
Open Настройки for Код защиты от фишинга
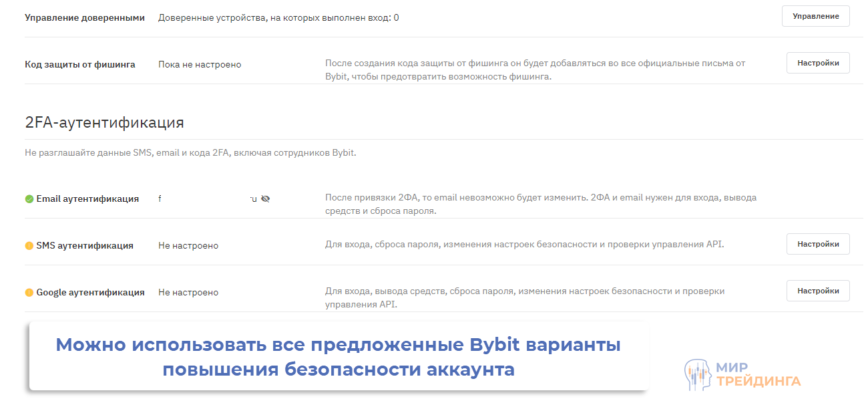tap(818, 63)
